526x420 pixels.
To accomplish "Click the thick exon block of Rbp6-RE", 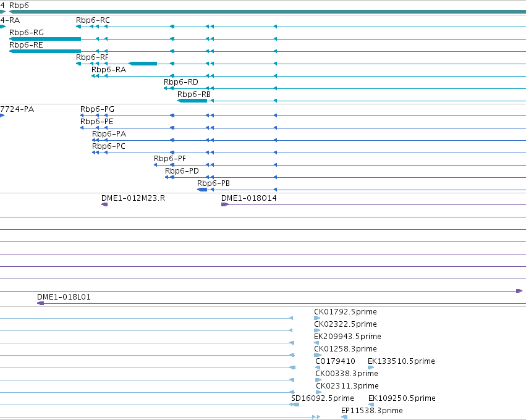I will coord(45,51).
